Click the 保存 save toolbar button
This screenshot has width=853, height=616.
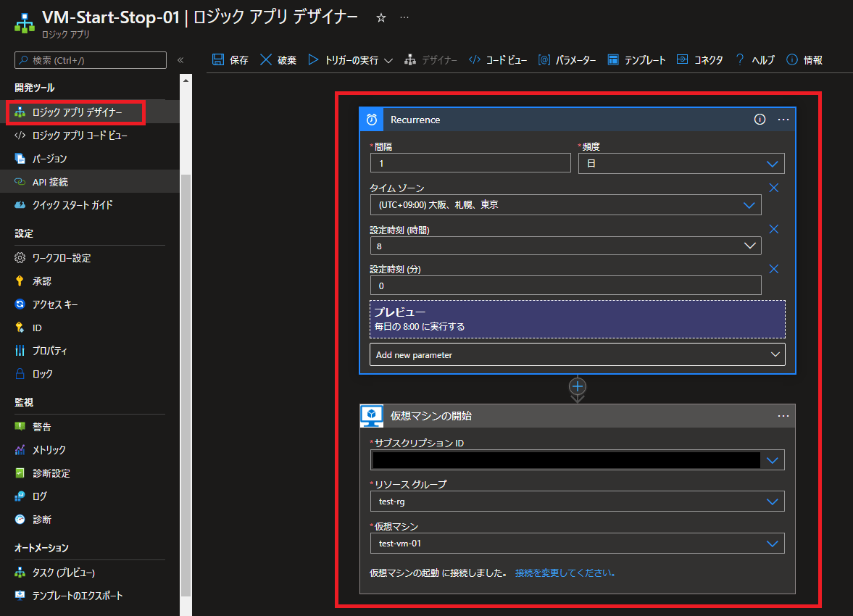(230, 60)
